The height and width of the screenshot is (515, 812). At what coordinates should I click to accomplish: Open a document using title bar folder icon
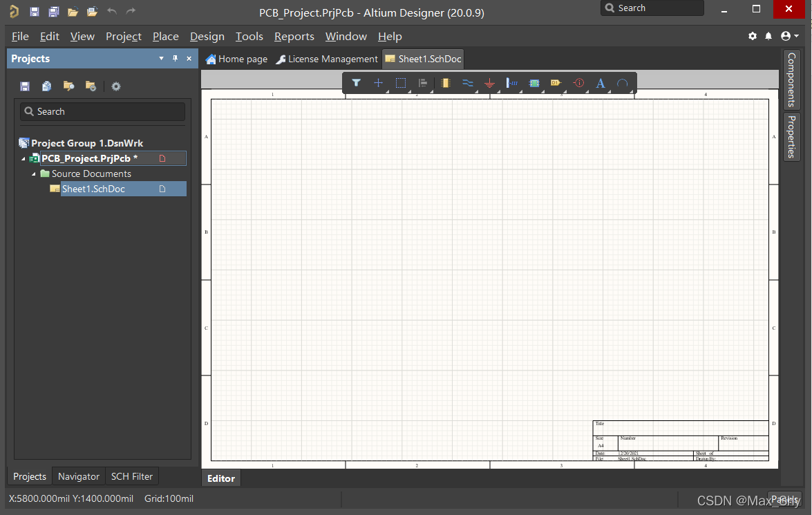coord(73,11)
